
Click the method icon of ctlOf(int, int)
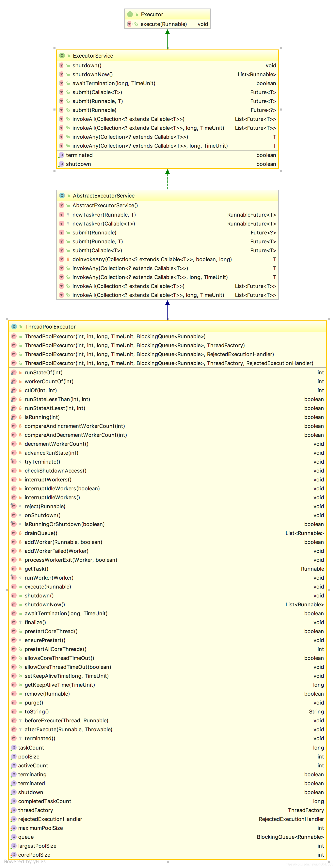[14, 390]
